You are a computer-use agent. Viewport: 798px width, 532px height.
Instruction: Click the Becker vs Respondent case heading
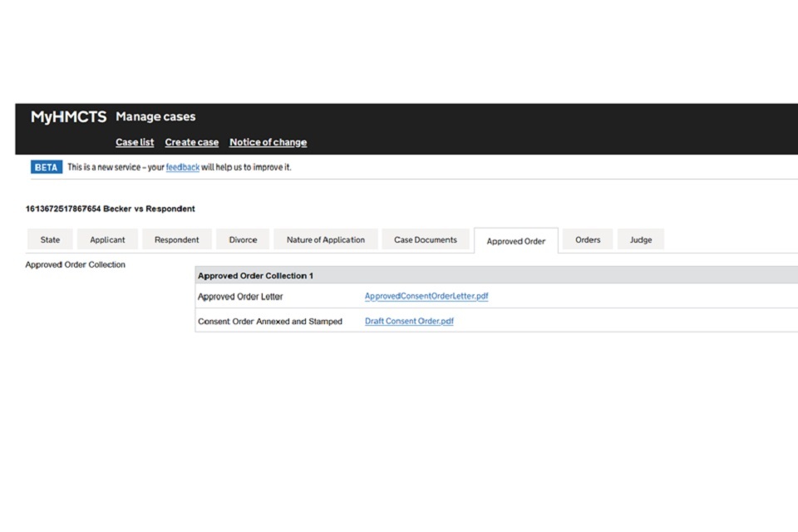111,209
